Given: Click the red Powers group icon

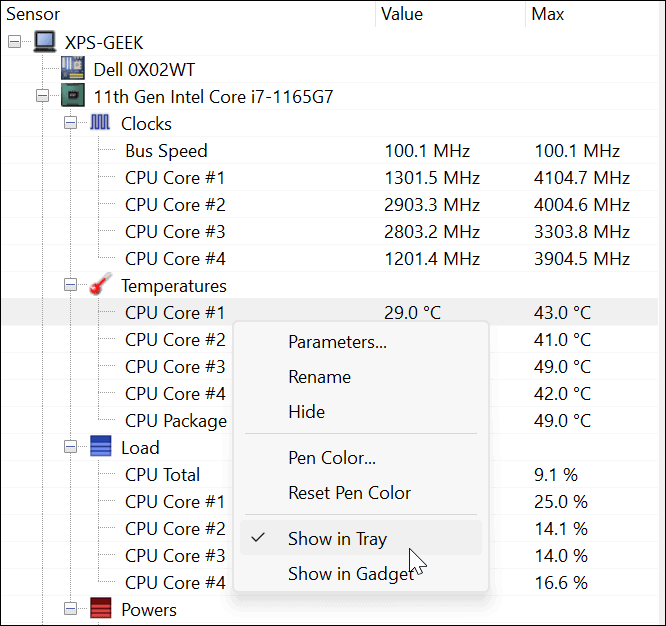Looking at the screenshot, I should click(100, 609).
